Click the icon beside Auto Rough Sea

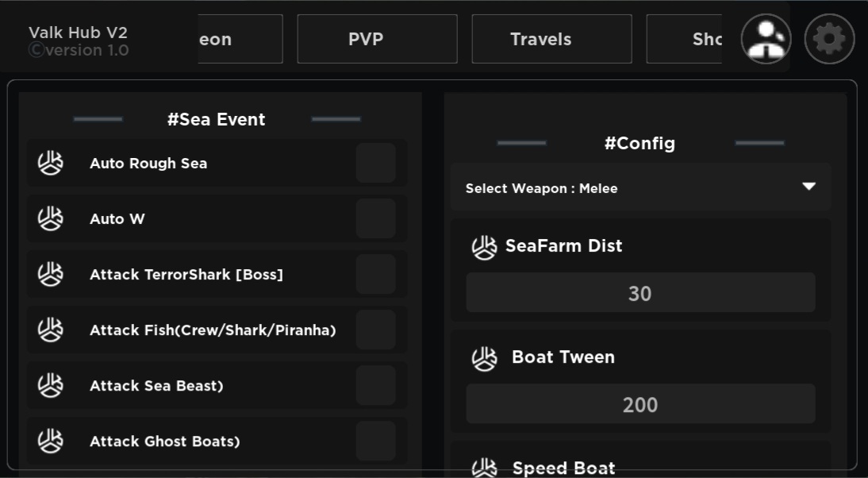tap(51, 164)
